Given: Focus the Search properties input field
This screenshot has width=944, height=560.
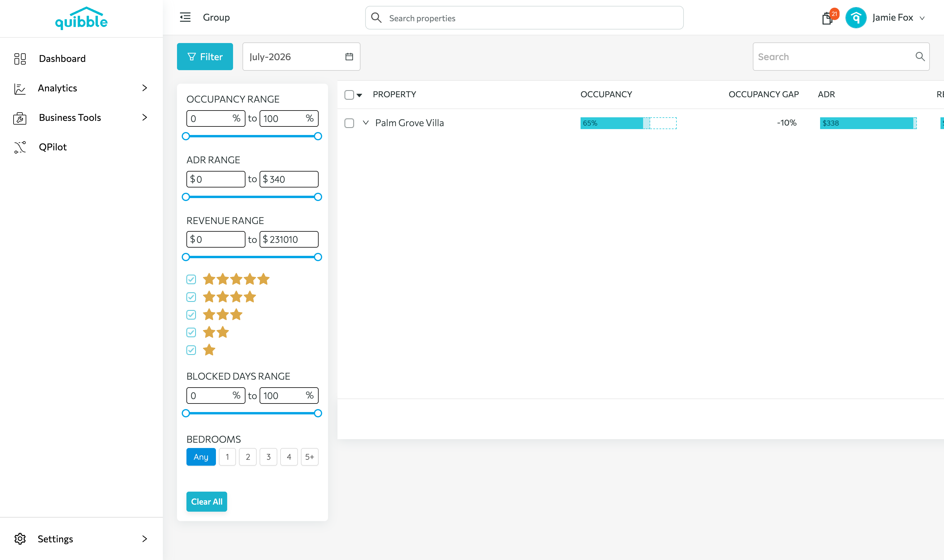Looking at the screenshot, I should coord(524,18).
